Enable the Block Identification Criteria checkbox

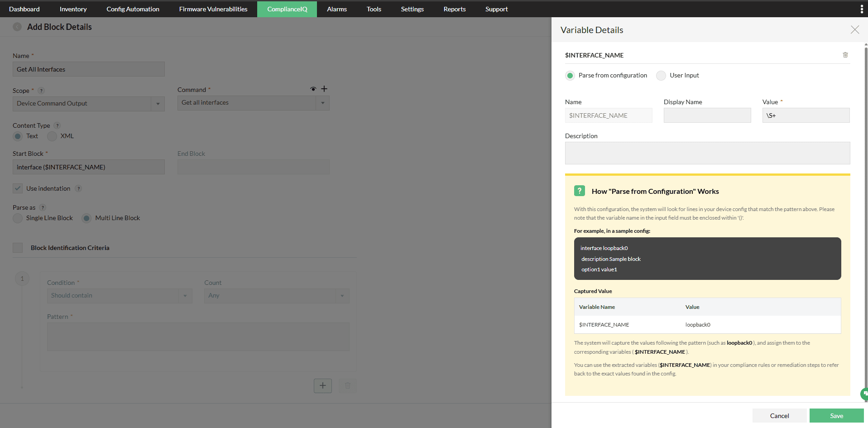[18, 248]
